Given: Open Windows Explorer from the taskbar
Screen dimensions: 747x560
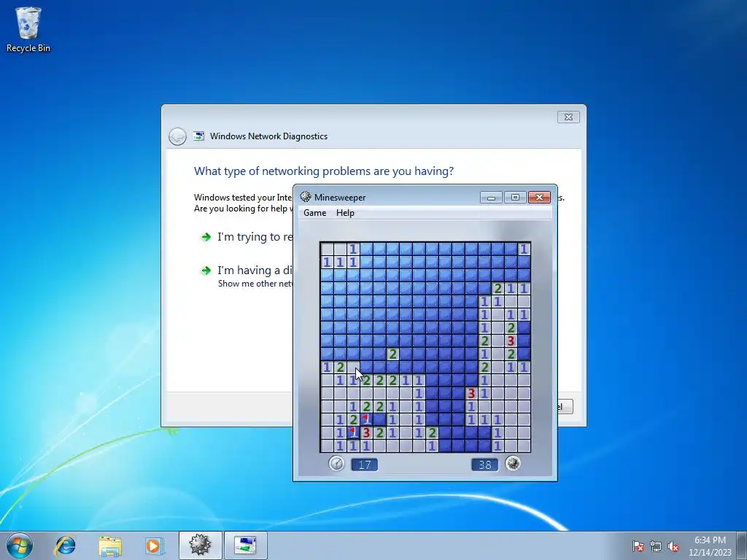Looking at the screenshot, I should pos(110,545).
